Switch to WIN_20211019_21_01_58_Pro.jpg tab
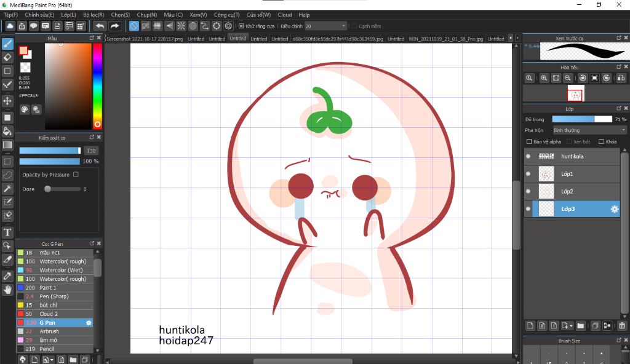 [445, 39]
